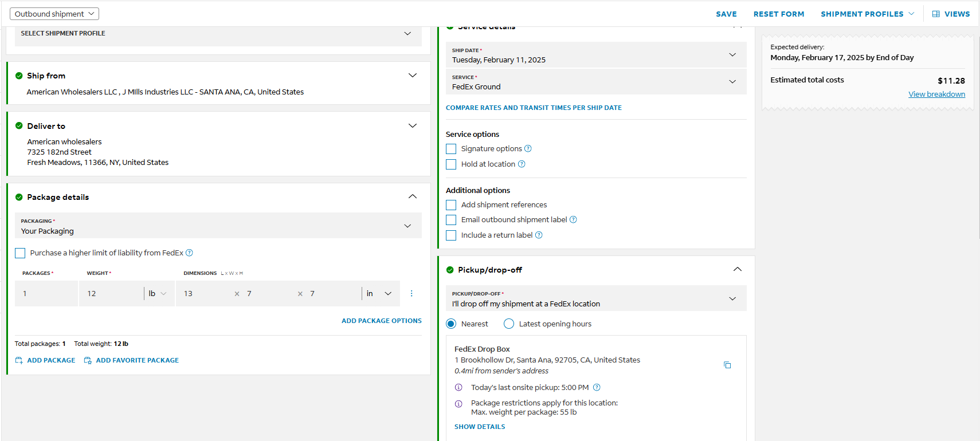Open the Ship Date dropdown

coord(596,55)
